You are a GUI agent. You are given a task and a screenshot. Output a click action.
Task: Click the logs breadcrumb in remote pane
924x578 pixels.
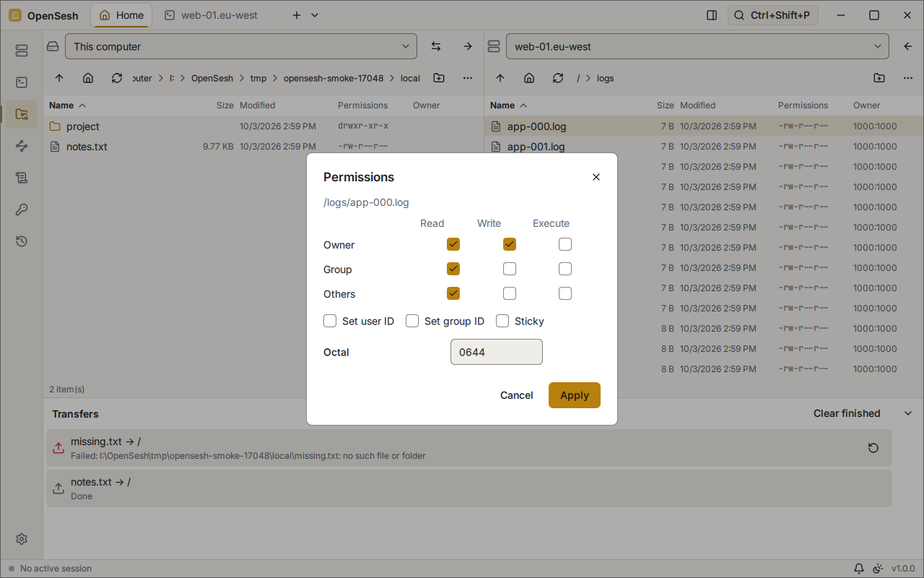pyautogui.click(x=606, y=78)
